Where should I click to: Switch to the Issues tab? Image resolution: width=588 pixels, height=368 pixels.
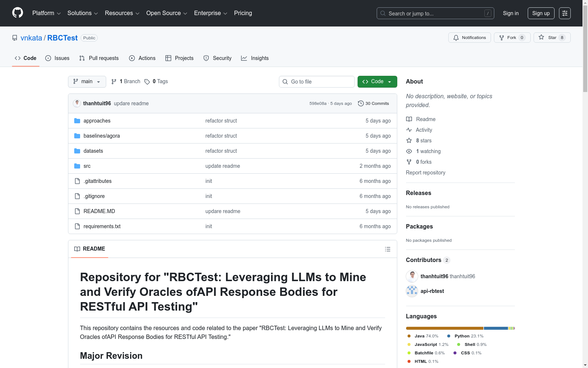[x=57, y=58]
